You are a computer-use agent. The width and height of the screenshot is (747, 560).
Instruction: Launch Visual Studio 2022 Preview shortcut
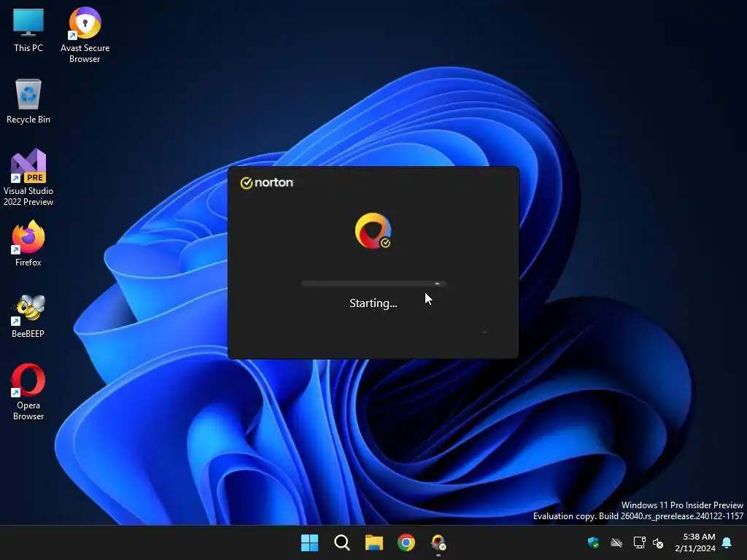point(28,177)
